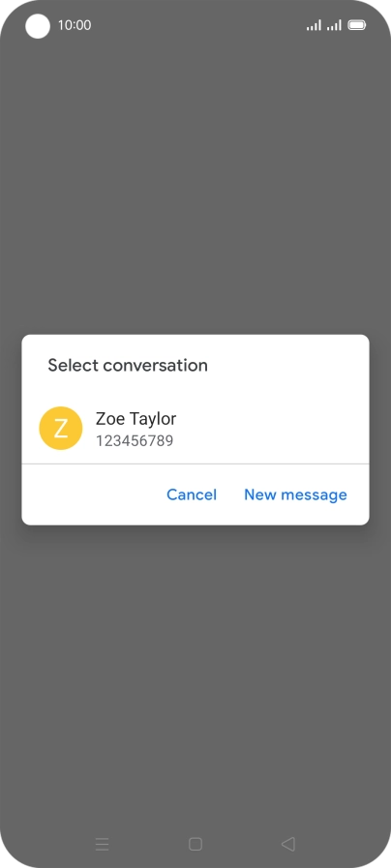
Task: Choose the Zoe Taylor row's empty right side
Action: tap(271, 428)
